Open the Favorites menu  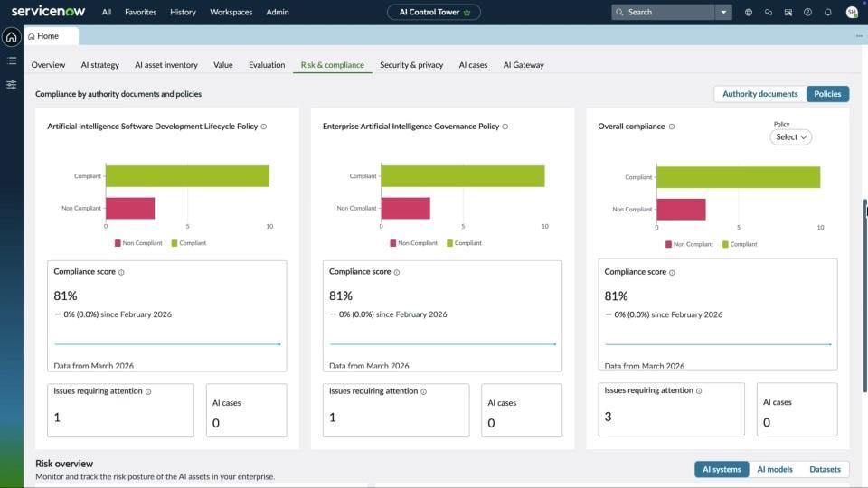141,12
